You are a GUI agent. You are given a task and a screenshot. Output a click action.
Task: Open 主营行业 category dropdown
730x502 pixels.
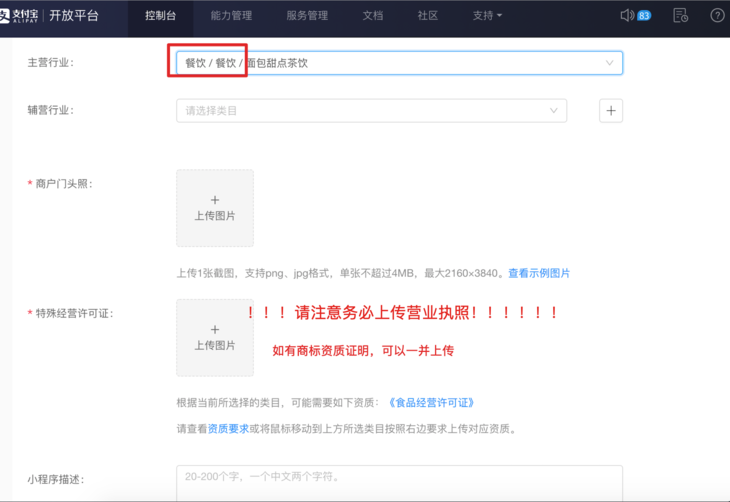tap(399, 63)
